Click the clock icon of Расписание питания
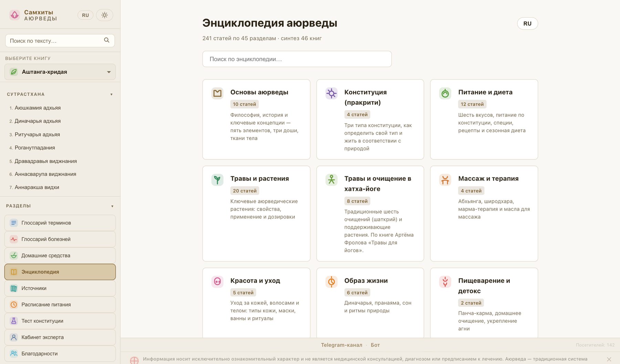The width and height of the screenshot is (620, 364). point(14,305)
